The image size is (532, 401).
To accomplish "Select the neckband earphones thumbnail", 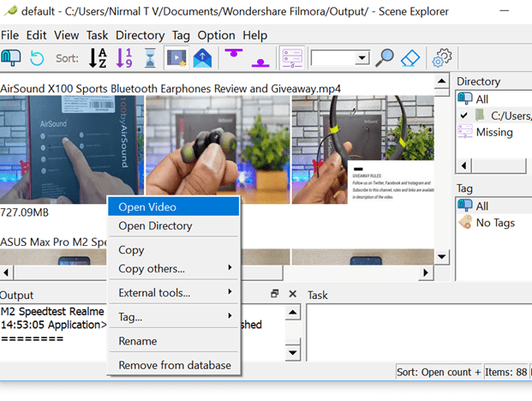I will point(362,149).
